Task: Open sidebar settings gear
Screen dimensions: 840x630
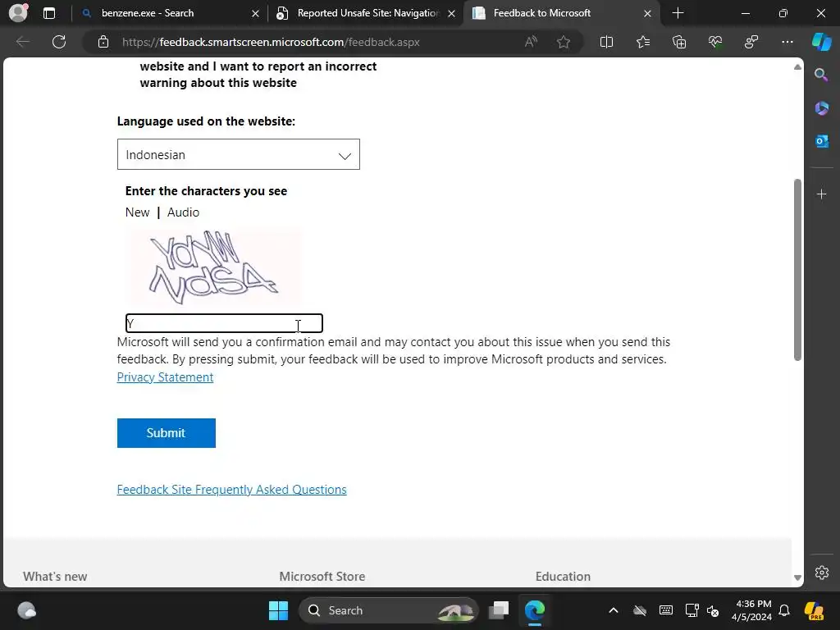Action: coord(821,572)
